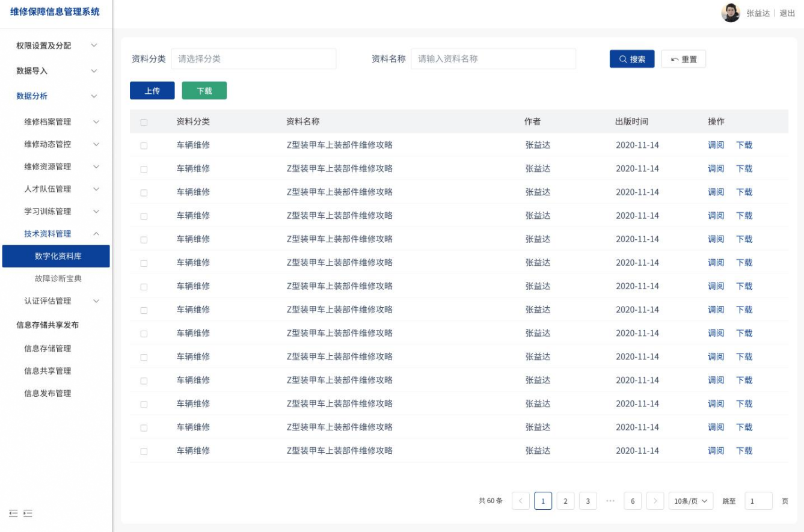Expand 认证评估管理 submenu
Viewport: 804px width, 532px height.
coord(96,301)
